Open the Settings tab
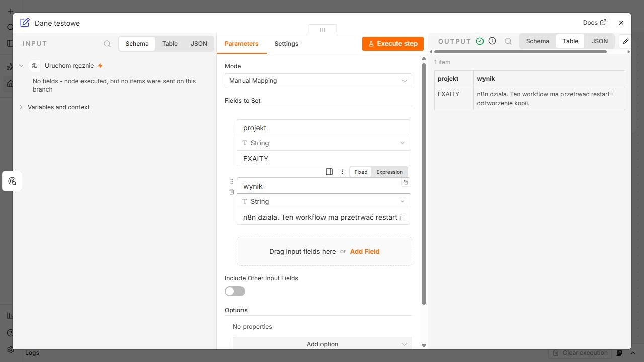Viewport: 644px width, 362px height. click(x=286, y=44)
